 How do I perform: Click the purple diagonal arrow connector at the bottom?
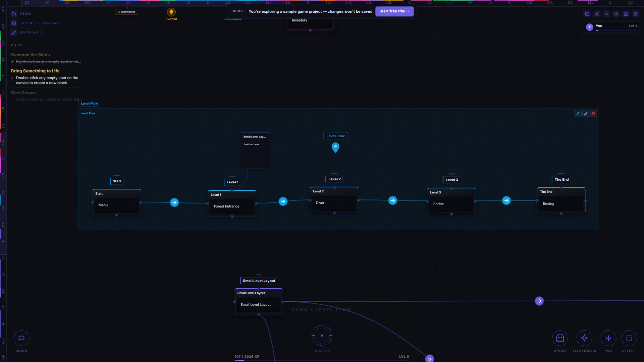430,359
